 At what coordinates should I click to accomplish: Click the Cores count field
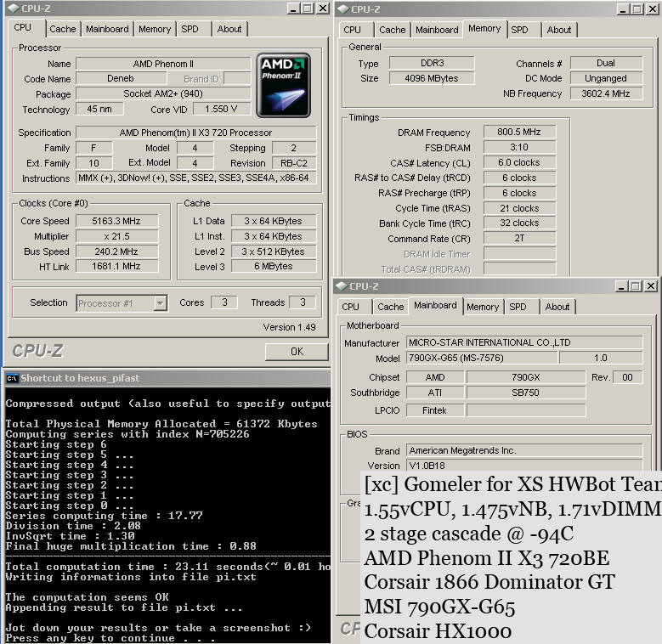[224, 302]
